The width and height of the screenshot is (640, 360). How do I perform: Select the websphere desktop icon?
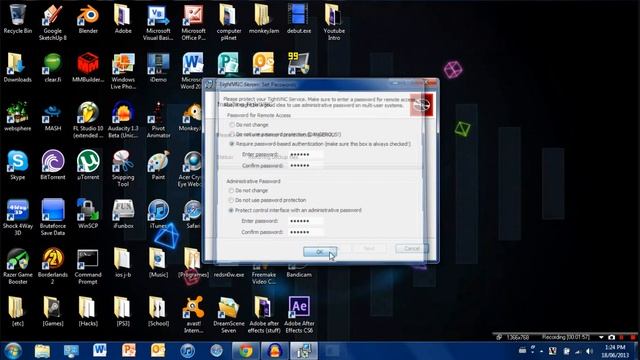(18, 117)
